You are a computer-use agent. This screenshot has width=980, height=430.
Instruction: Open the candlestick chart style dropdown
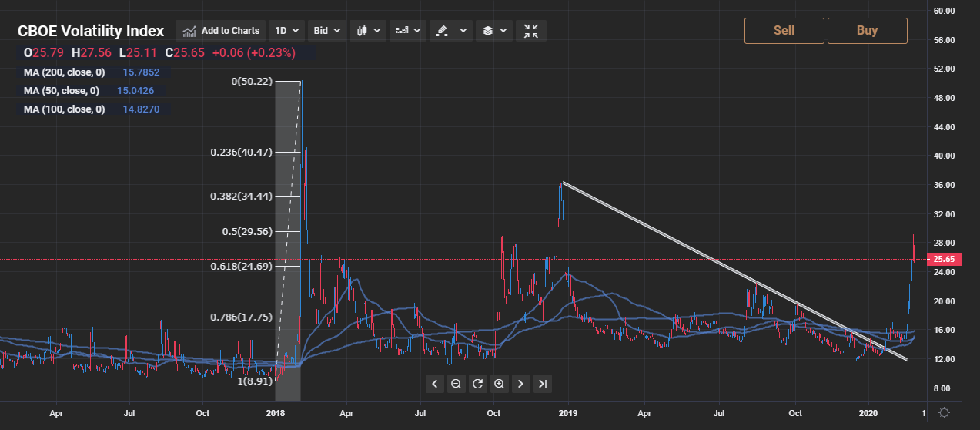(x=368, y=31)
